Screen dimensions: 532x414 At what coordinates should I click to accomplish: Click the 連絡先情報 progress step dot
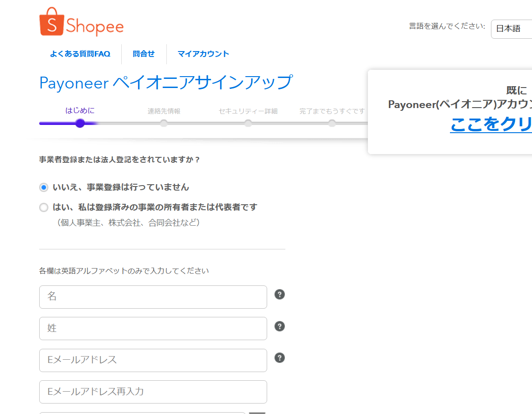click(164, 123)
